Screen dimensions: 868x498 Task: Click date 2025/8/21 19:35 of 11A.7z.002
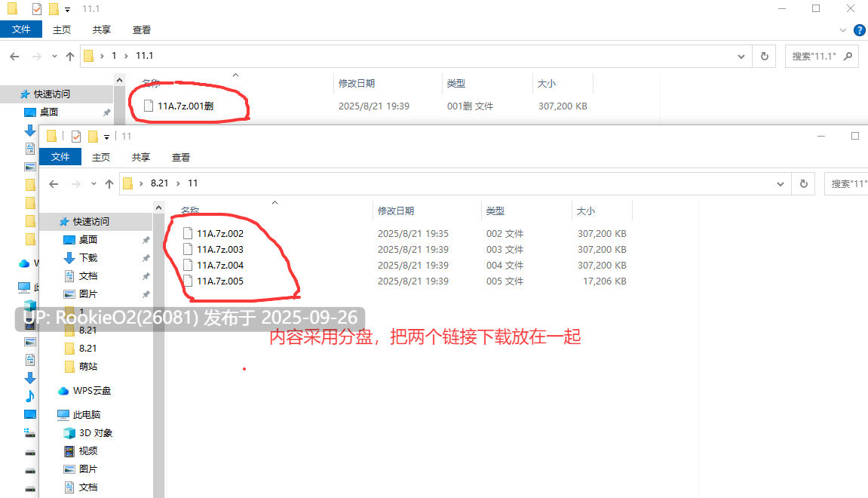(413, 234)
